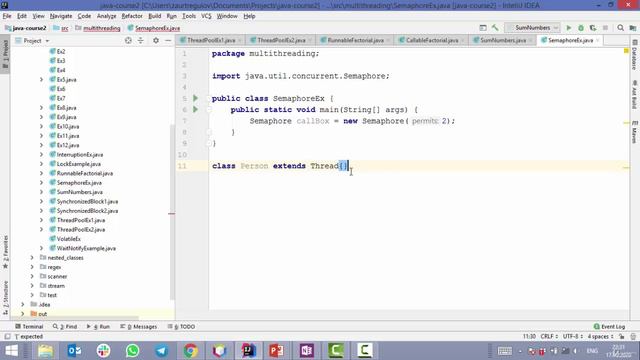The width and height of the screenshot is (640, 360).
Task: Open the TODO tool window
Action: pyautogui.click(x=181, y=327)
